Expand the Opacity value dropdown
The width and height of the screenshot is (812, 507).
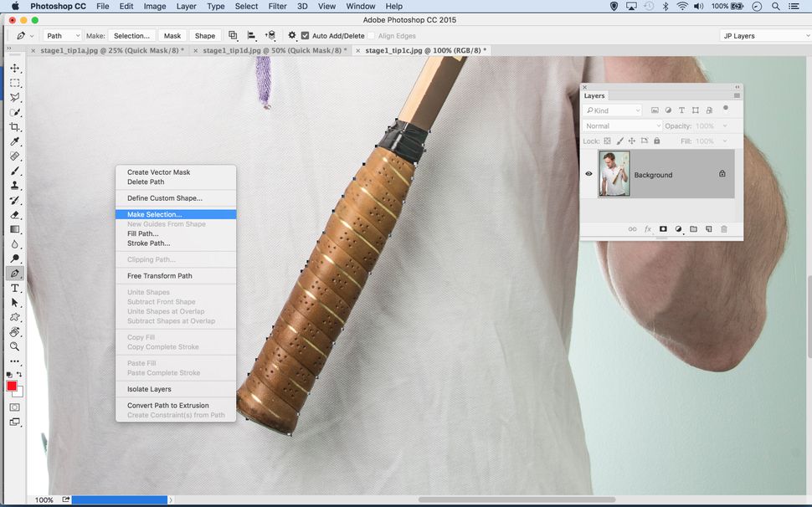pyautogui.click(x=725, y=125)
